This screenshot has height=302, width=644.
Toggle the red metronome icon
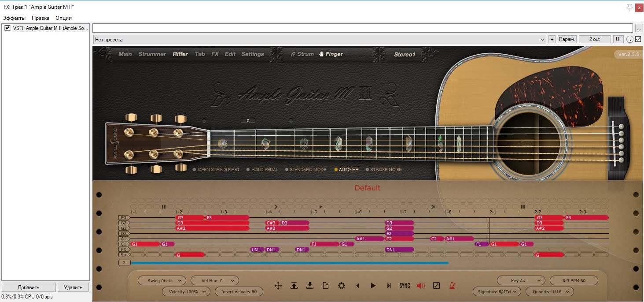coord(453,286)
